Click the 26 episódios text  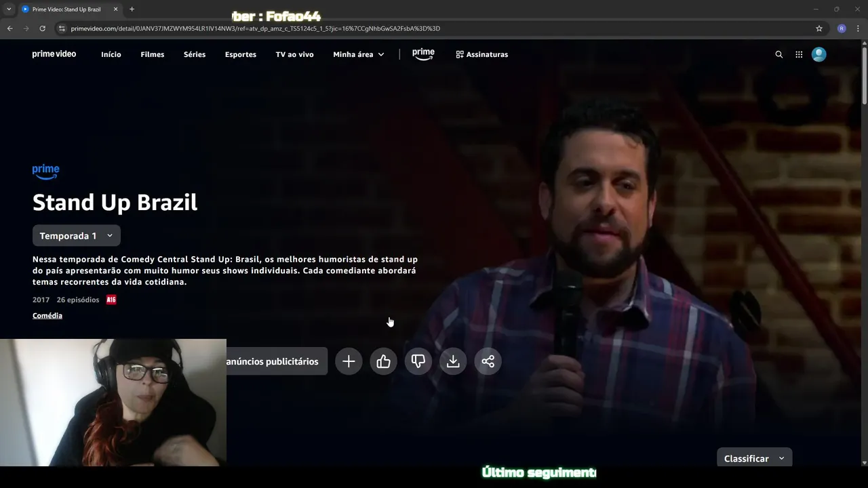tap(78, 300)
